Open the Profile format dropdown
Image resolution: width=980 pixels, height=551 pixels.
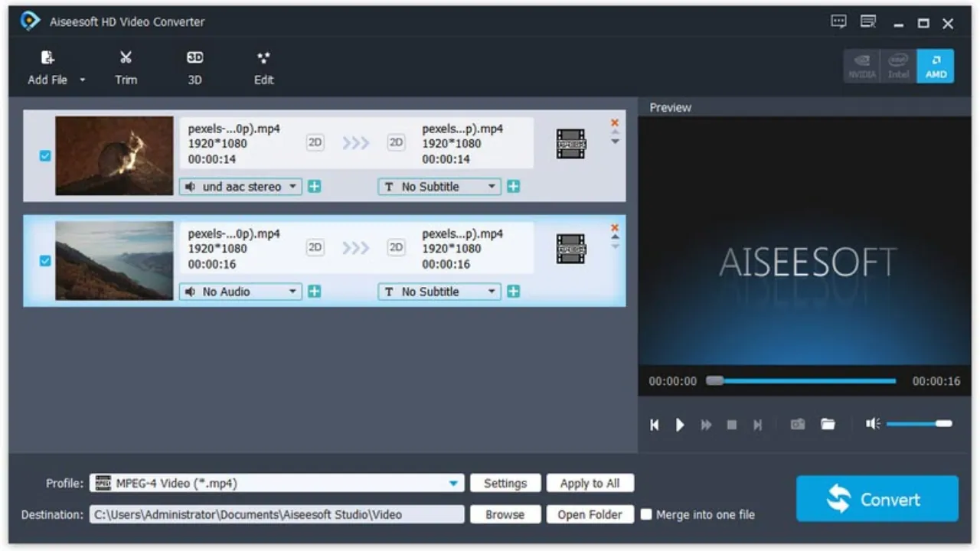pos(277,484)
